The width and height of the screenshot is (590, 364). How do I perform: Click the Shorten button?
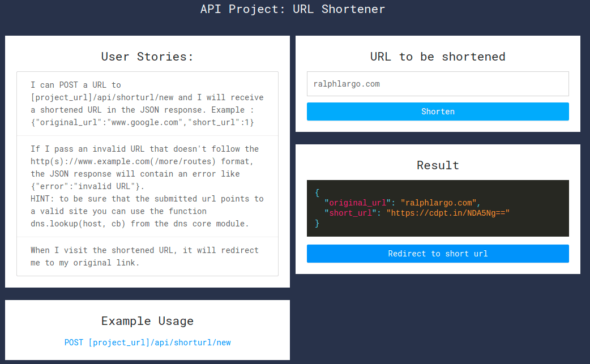click(x=438, y=112)
